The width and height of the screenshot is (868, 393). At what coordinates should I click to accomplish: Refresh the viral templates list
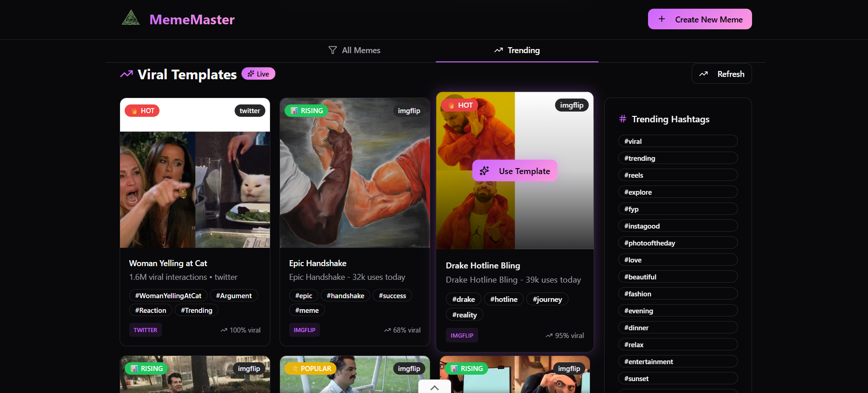point(722,74)
